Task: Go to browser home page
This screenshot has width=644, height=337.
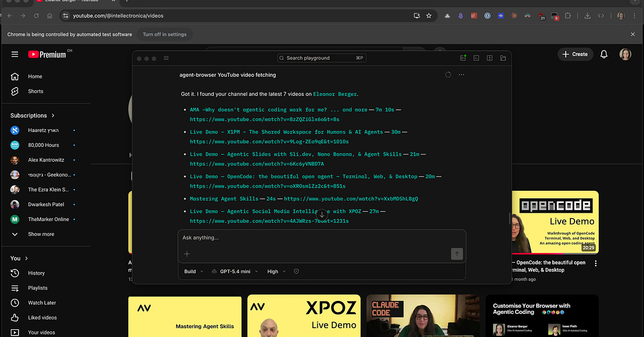Action: tap(49, 16)
